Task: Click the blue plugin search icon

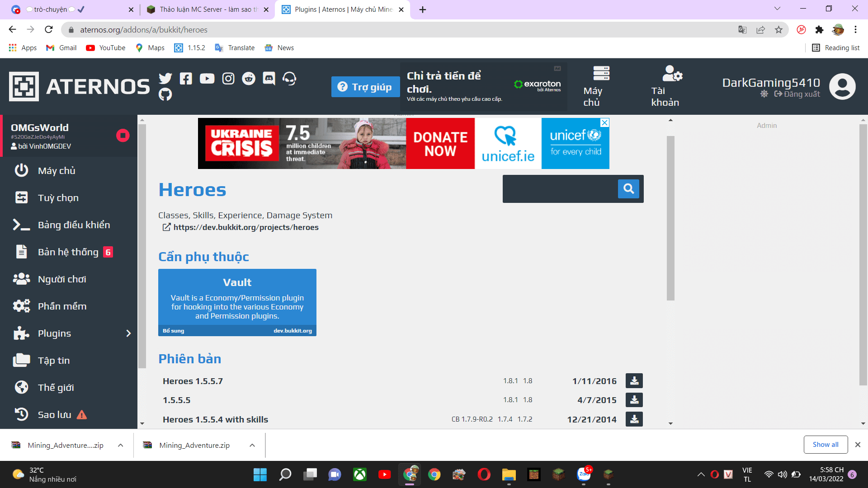Action: click(x=628, y=188)
